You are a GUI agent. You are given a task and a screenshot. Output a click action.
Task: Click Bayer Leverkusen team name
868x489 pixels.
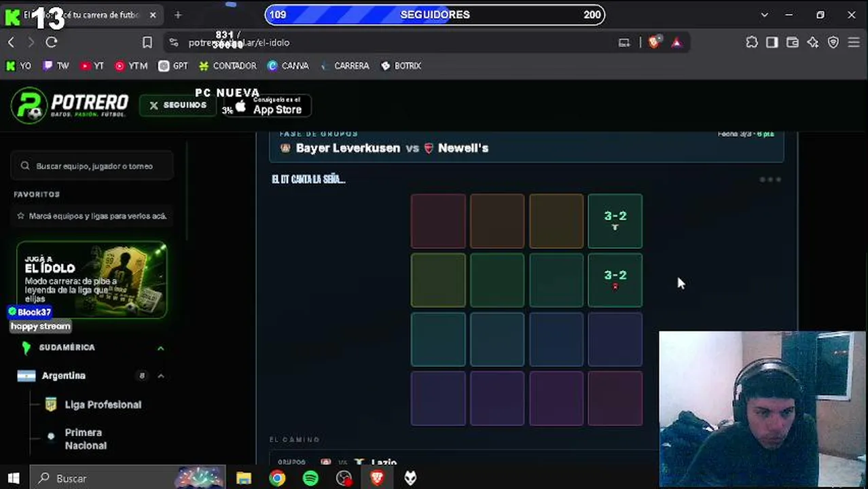click(x=348, y=148)
